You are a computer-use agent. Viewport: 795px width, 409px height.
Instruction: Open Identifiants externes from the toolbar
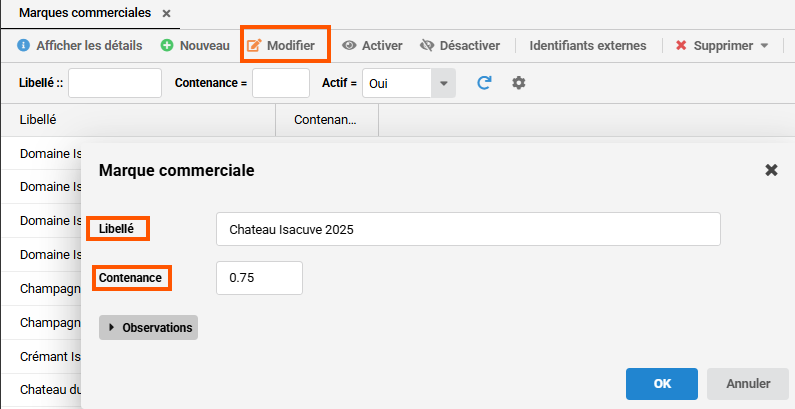tap(588, 45)
